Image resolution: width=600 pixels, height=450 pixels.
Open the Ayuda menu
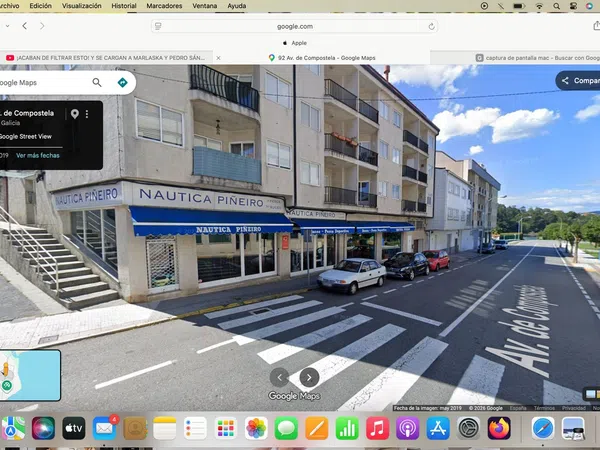(237, 6)
